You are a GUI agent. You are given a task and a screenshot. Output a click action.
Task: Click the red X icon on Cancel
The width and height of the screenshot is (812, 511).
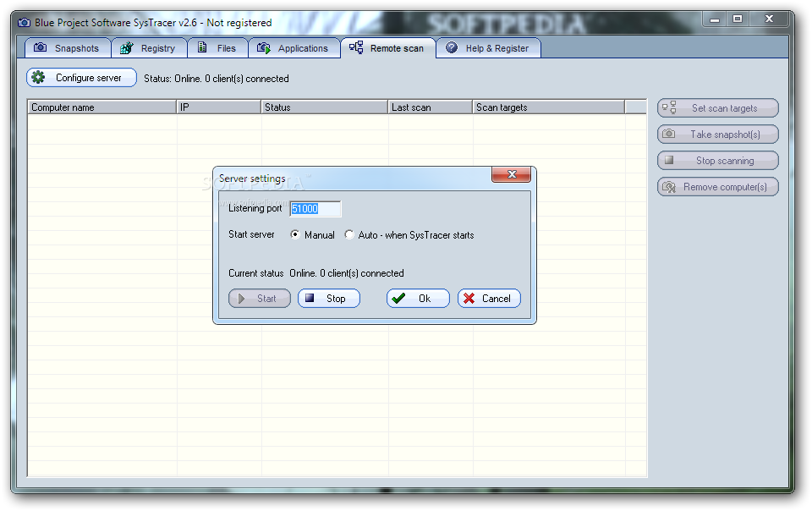click(x=469, y=298)
